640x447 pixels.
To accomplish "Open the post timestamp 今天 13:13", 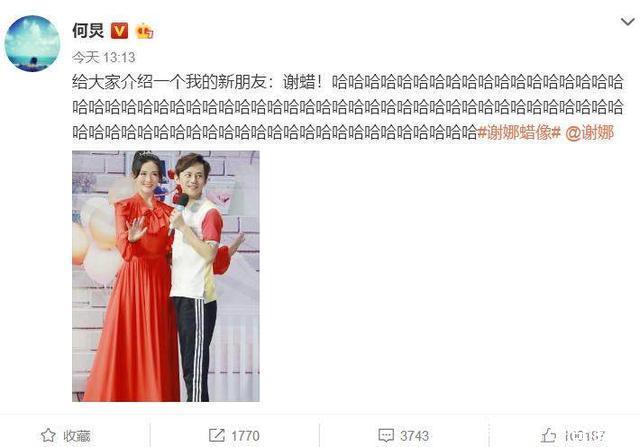I will pos(104,57).
